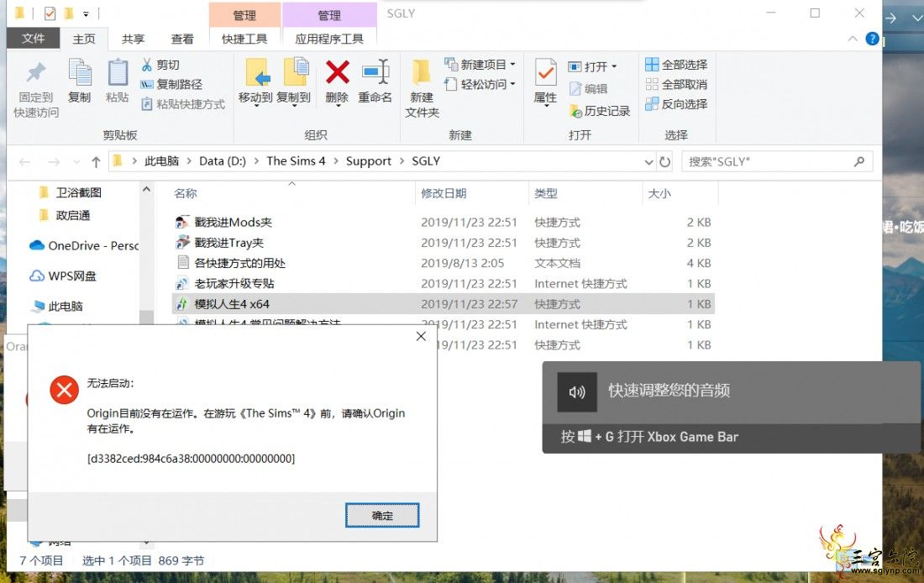Close the error dialog with X
The image size is (924, 583).
(421, 337)
